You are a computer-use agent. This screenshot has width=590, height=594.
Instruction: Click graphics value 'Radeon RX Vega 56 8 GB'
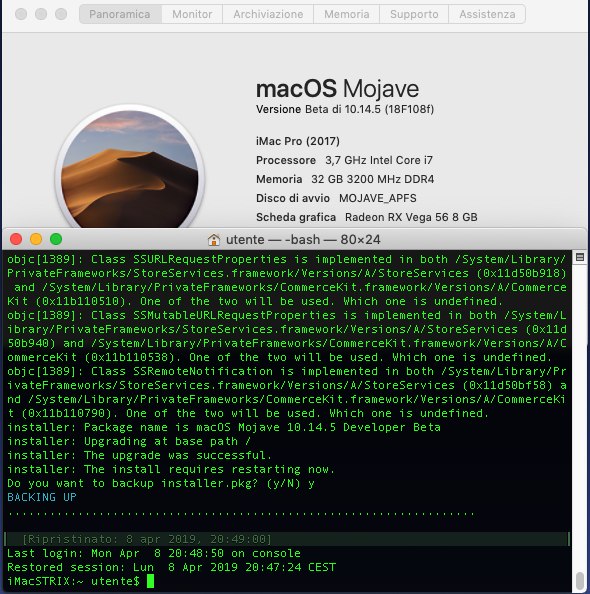pyautogui.click(x=411, y=217)
